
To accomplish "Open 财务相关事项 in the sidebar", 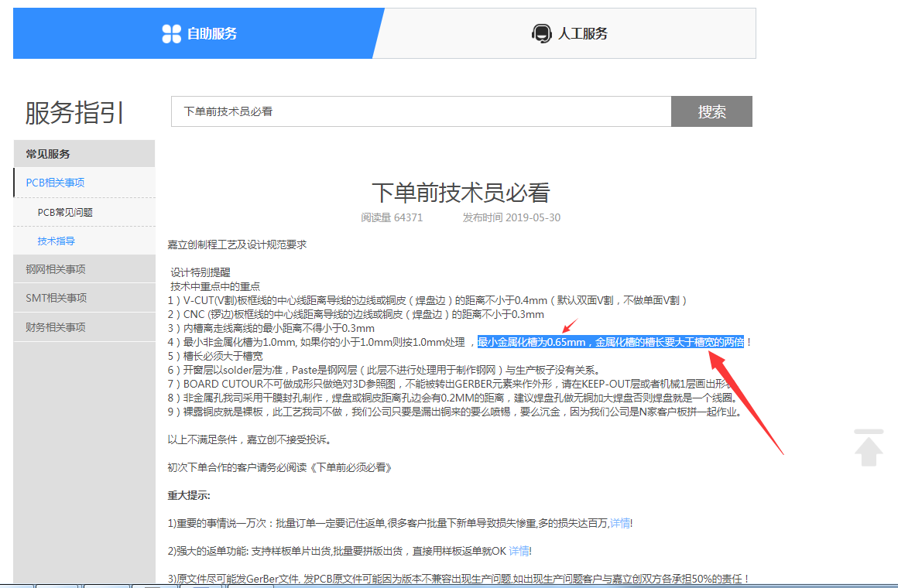I will click(55, 327).
